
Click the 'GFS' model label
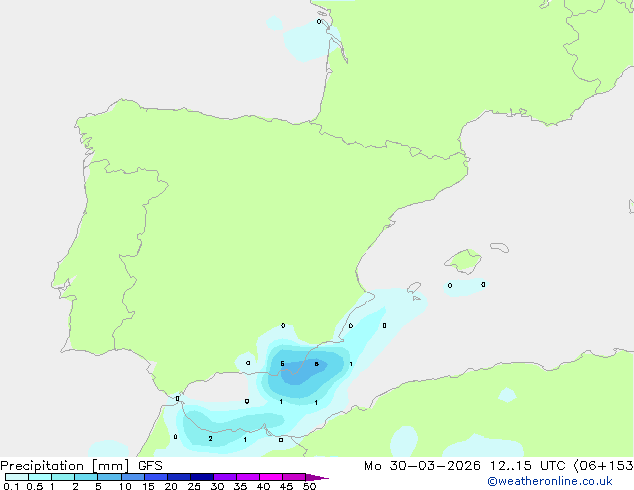tap(150, 466)
